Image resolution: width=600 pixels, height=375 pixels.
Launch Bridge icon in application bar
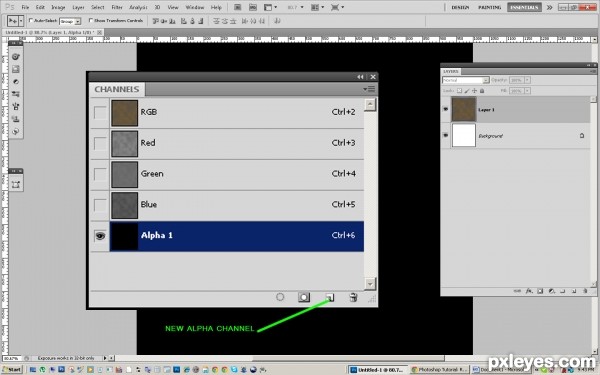[x=238, y=7]
